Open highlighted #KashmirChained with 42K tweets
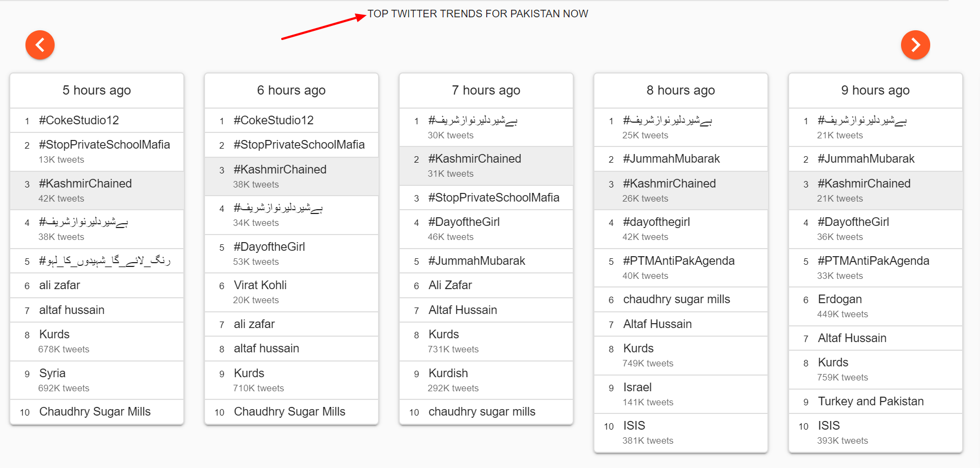This screenshot has height=468, width=980. pyautogui.click(x=97, y=190)
